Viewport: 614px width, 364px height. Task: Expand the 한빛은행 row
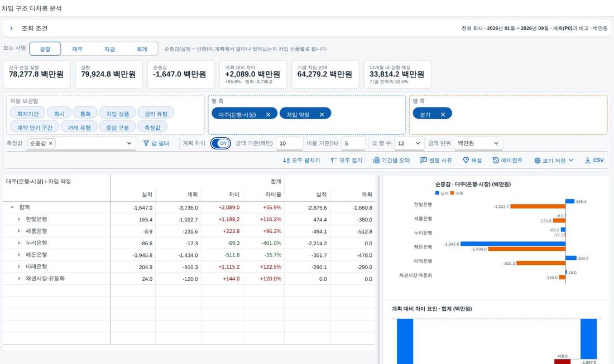click(18, 219)
